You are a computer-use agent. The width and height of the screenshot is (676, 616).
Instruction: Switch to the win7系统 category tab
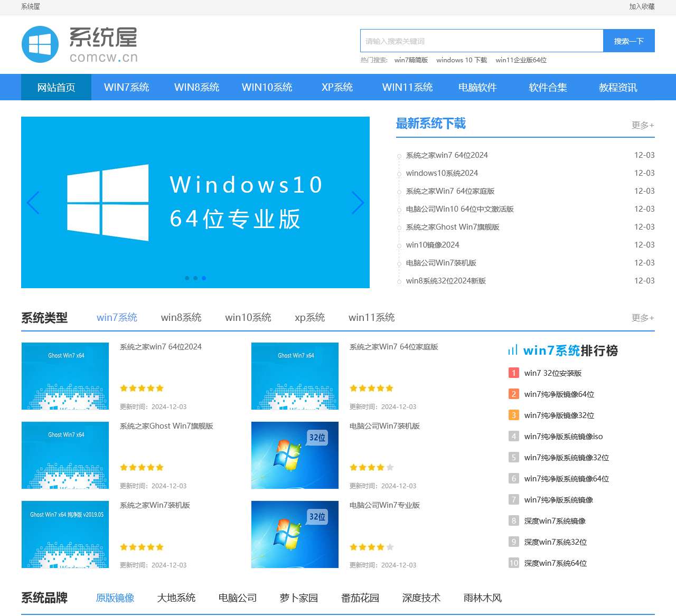[x=117, y=317]
